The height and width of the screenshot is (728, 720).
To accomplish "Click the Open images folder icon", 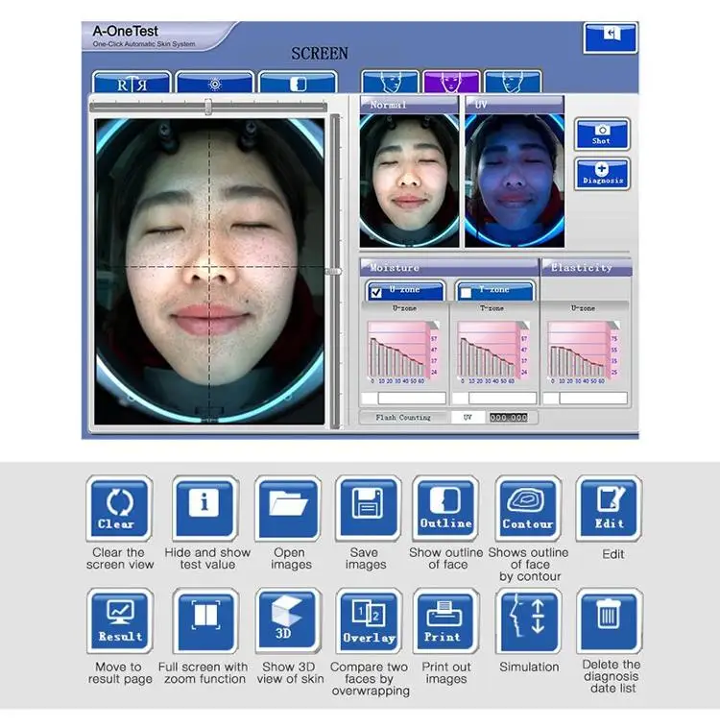I will click(288, 508).
